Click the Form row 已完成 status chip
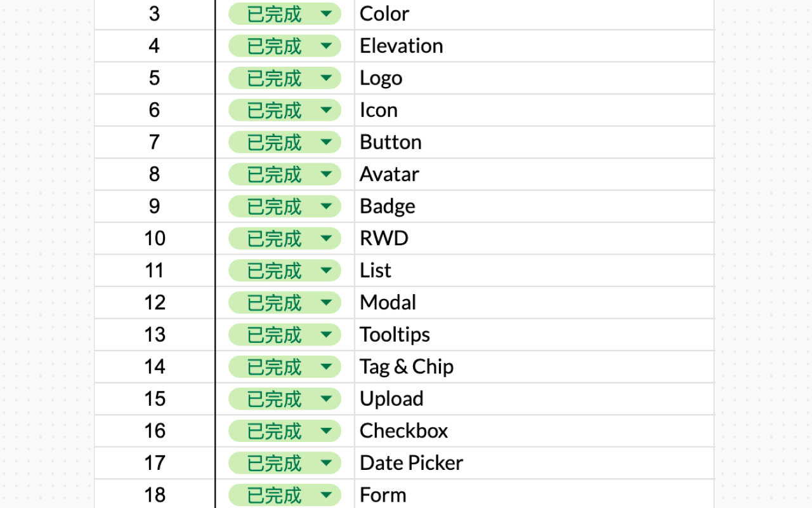This screenshot has height=508, width=812. click(x=285, y=495)
